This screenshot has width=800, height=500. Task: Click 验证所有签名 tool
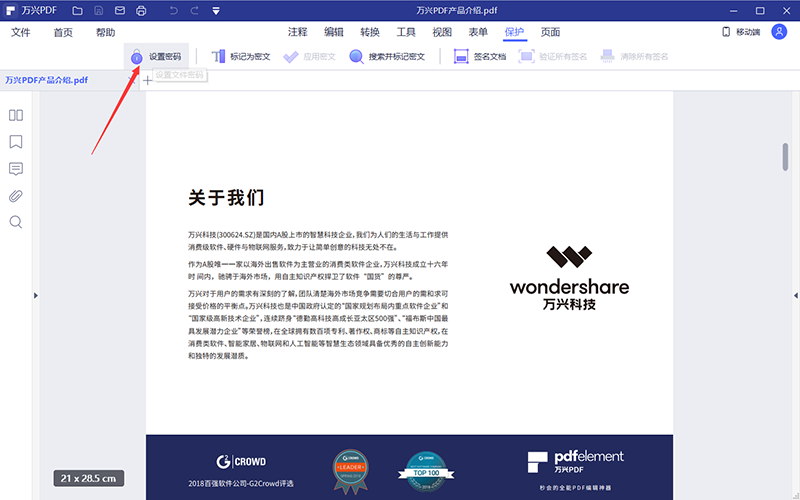(x=553, y=57)
